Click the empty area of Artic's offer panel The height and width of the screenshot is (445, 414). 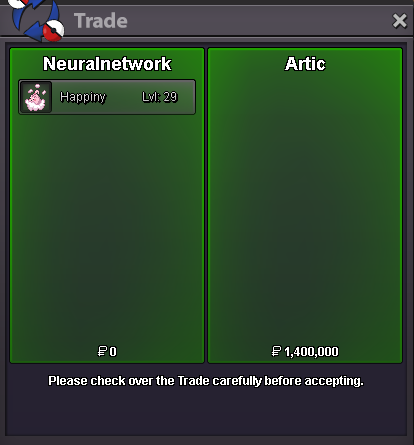pos(305,207)
